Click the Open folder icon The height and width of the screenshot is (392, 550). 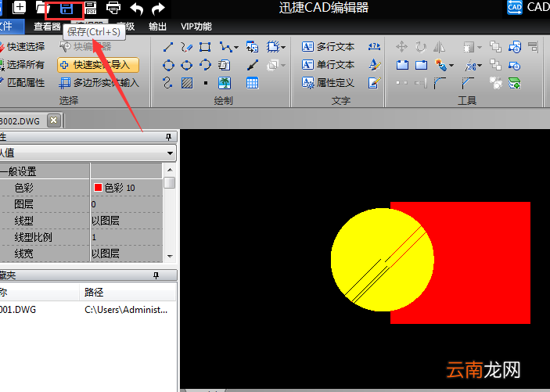pos(42,8)
